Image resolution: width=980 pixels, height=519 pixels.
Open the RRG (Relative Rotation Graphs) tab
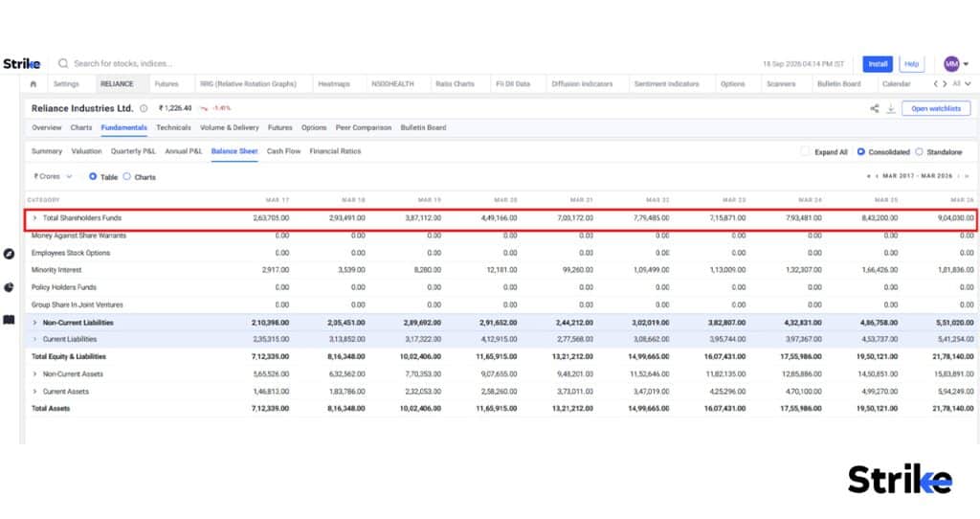point(248,84)
